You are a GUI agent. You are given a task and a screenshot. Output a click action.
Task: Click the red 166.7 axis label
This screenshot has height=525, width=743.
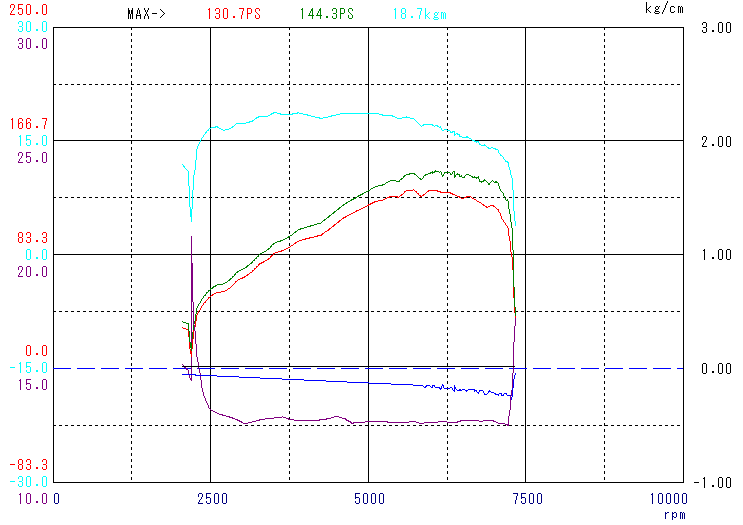[28, 124]
